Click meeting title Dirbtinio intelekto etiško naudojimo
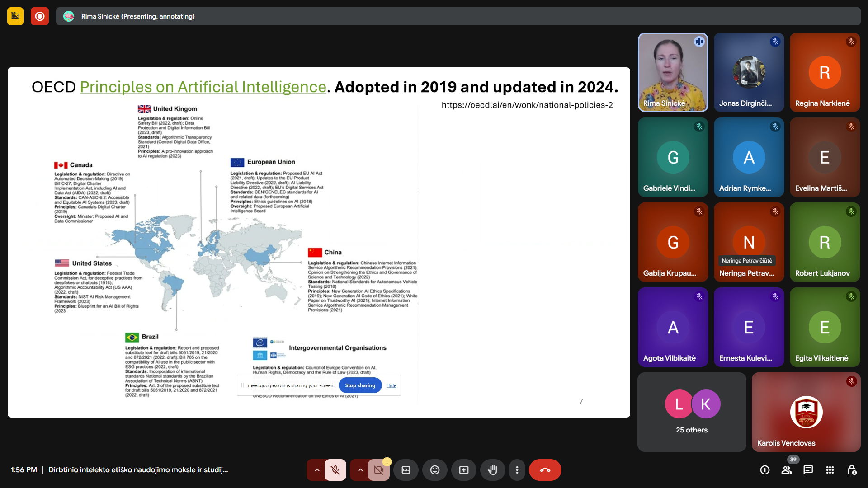Image resolution: width=868 pixels, height=488 pixels. click(138, 470)
